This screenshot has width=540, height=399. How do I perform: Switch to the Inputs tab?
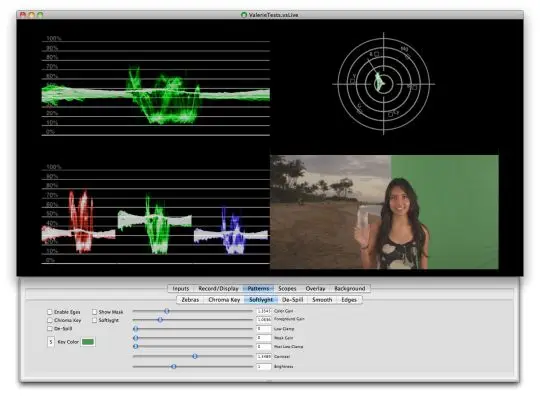click(180, 288)
